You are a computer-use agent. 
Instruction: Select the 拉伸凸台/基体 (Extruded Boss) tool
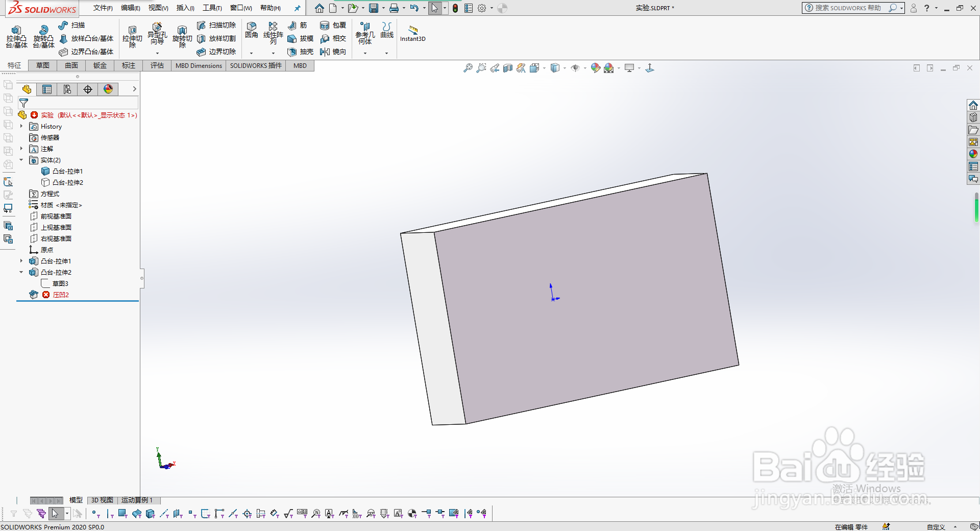point(16,36)
